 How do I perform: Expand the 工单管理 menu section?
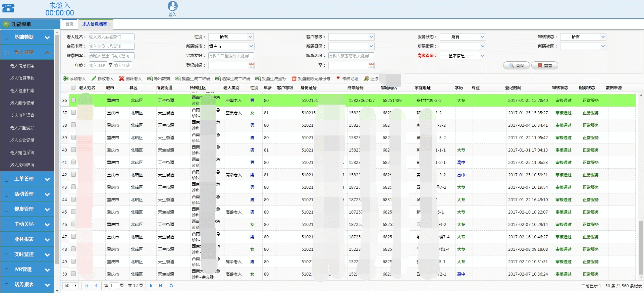tap(27, 179)
